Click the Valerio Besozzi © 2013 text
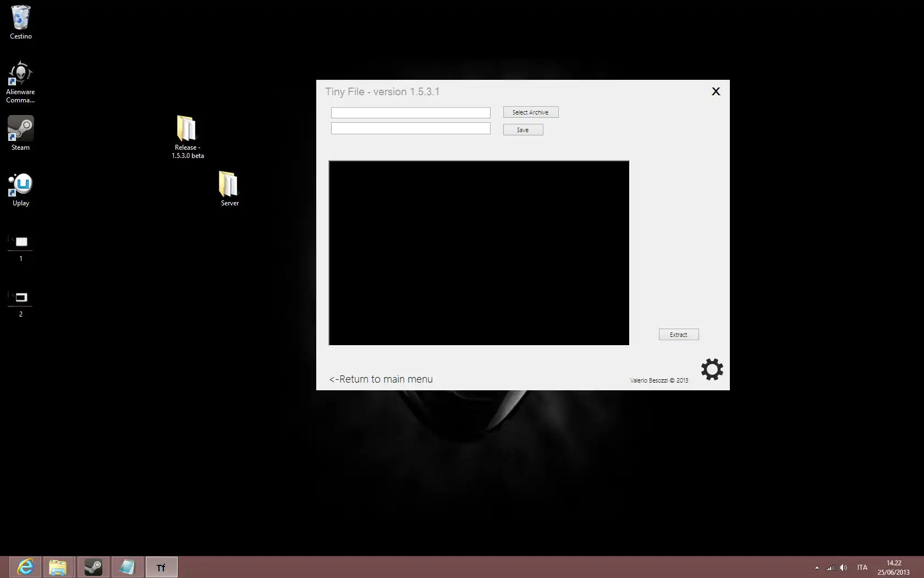Screen dimensions: 924x578 coord(659,380)
